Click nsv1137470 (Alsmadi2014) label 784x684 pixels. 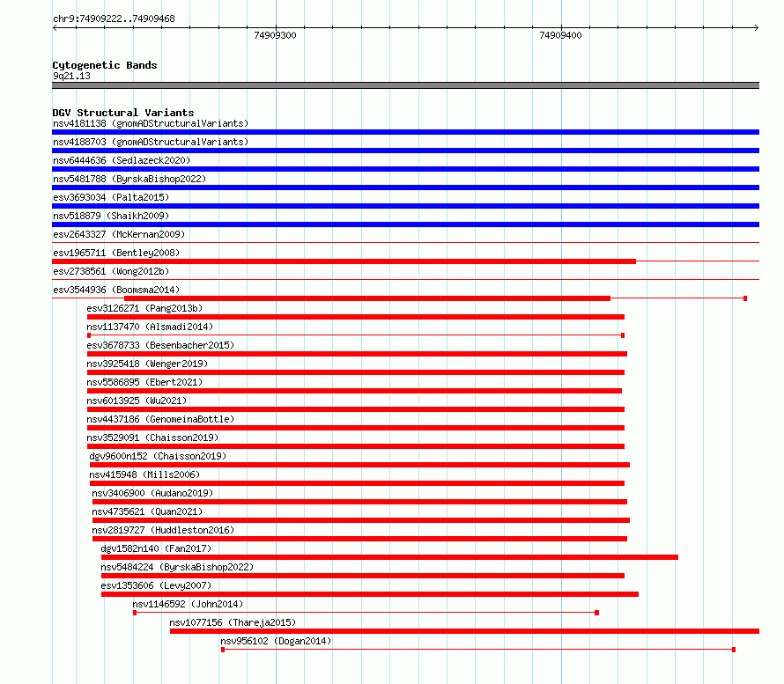[150, 327]
